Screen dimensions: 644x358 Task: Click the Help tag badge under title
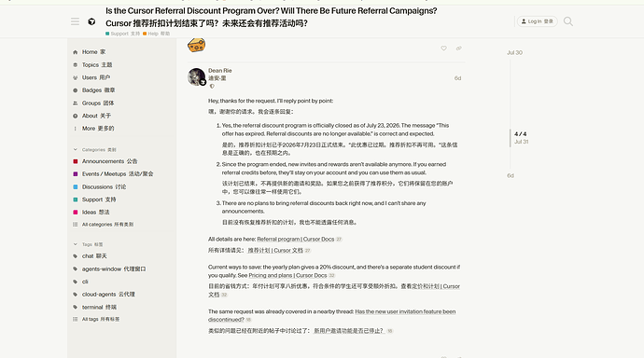click(157, 34)
